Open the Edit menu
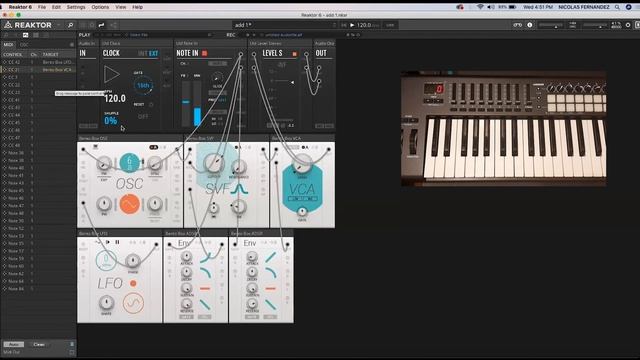This screenshot has height=360, width=640. point(56,7)
